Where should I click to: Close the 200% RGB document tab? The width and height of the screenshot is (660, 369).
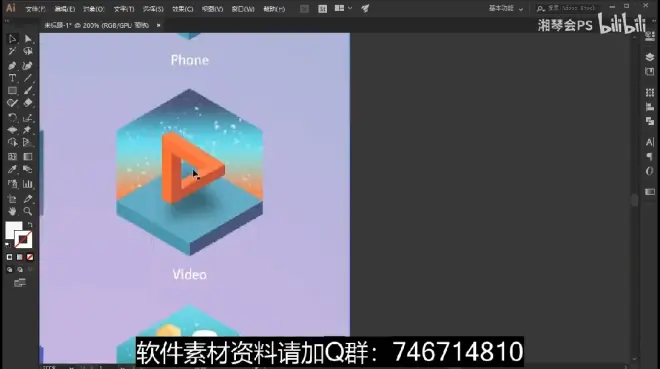[158, 25]
